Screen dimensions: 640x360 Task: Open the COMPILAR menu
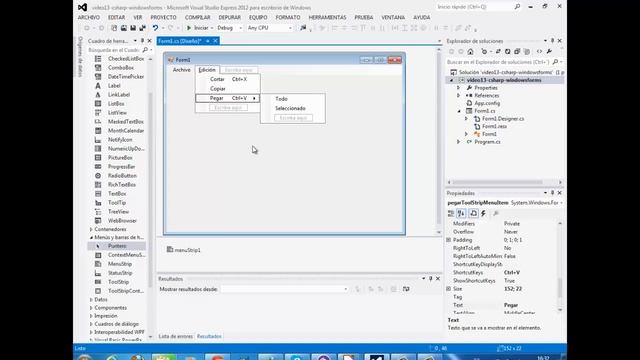(198, 18)
